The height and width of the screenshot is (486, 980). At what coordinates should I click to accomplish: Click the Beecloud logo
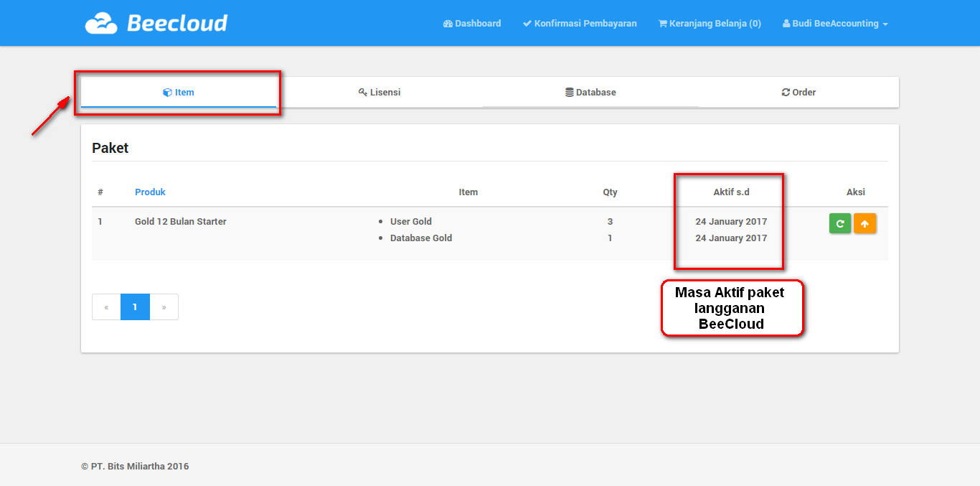[x=156, y=23]
